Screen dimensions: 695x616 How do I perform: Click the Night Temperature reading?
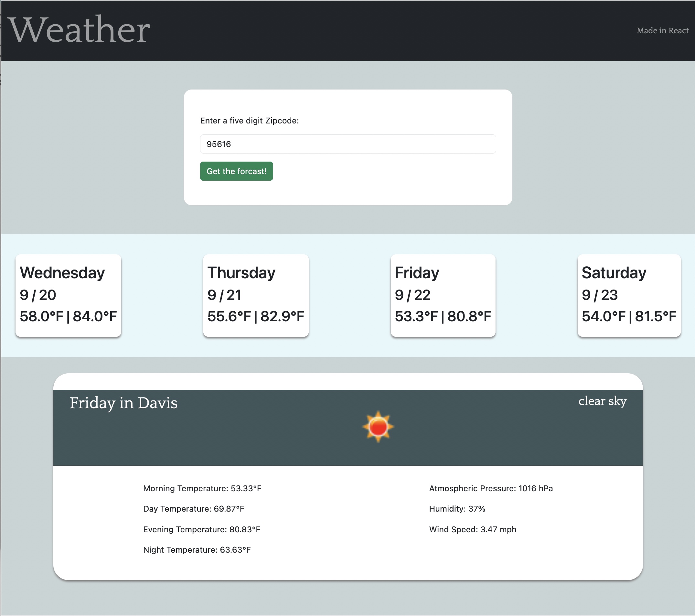tap(197, 549)
